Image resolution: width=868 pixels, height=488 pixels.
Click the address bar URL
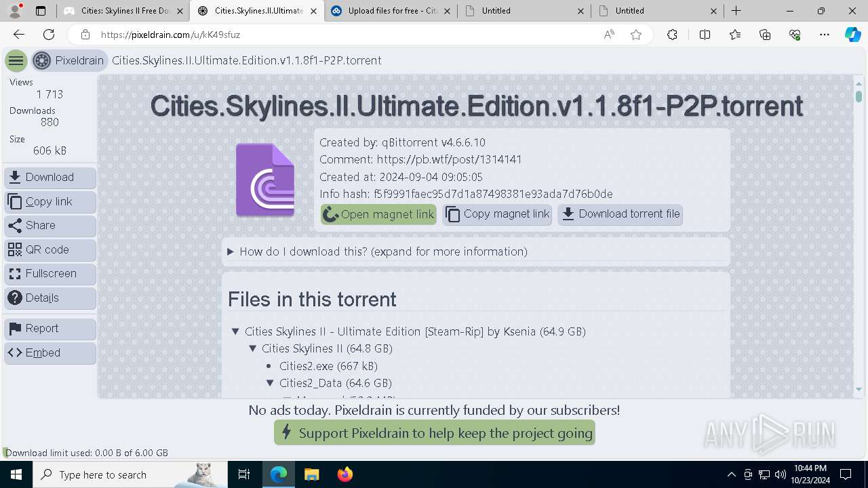[170, 35]
